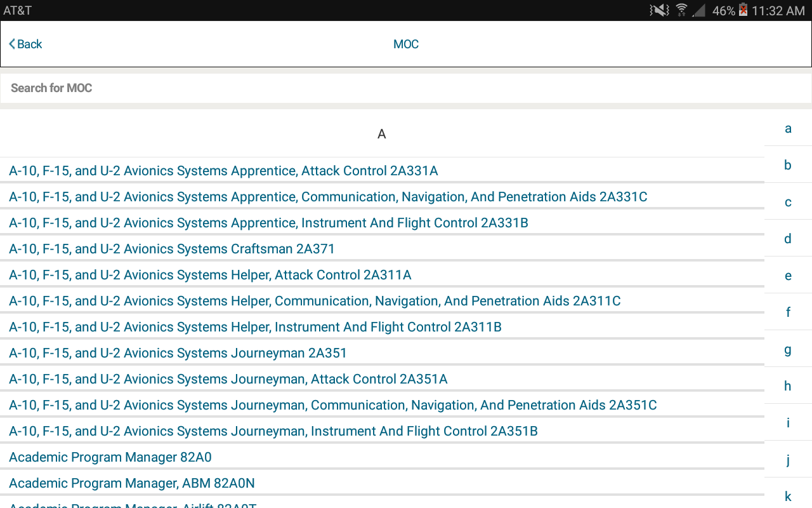Screen dimensions: 812x508
Task: Select Avionics Systems Craftsman 2A371
Action: coord(172,249)
